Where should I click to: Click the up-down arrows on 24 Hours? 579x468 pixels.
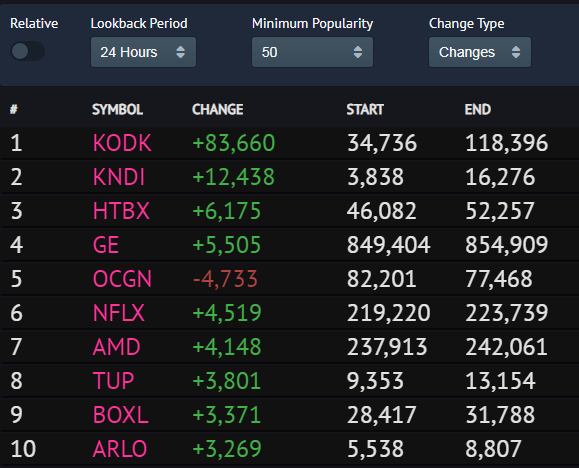181,52
